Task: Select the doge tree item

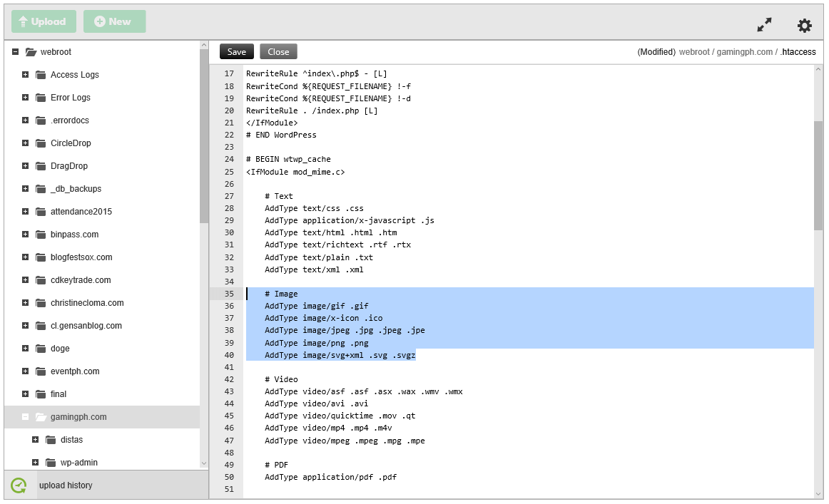Action: coord(60,348)
